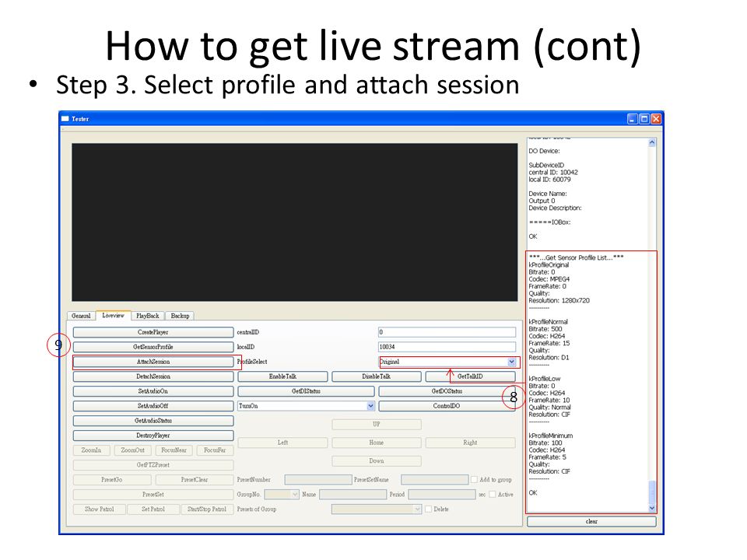The image size is (747, 560).
Task: Select the Liveview tab
Action: pos(113,315)
